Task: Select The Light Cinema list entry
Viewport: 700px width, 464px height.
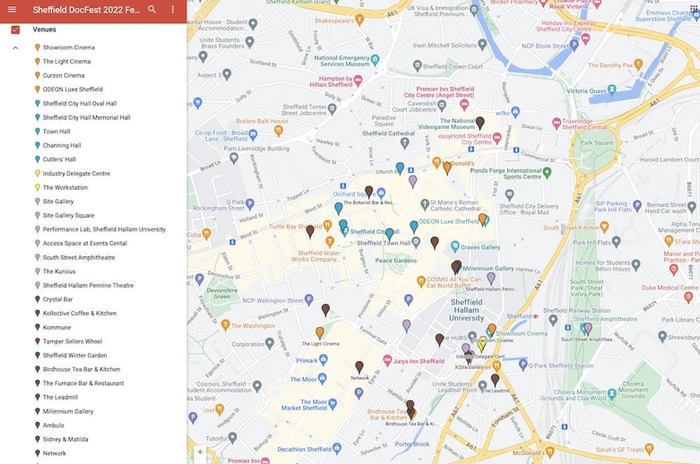Action: (67, 61)
